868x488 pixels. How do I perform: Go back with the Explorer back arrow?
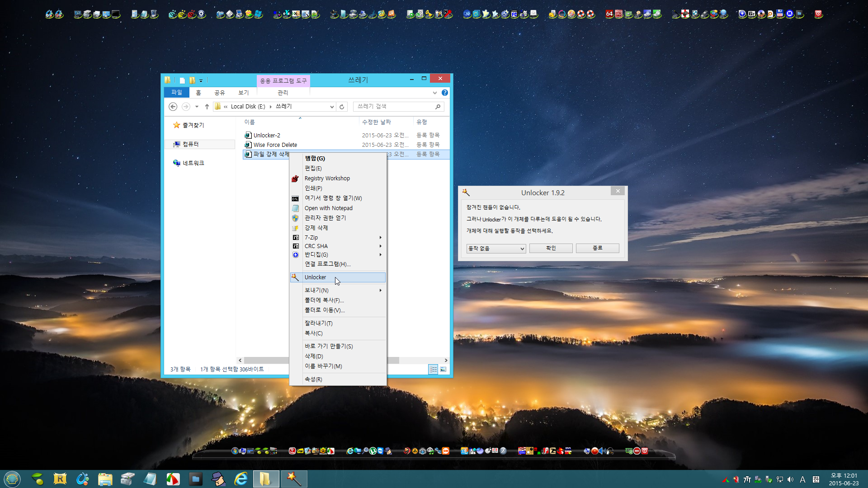(x=173, y=107)
